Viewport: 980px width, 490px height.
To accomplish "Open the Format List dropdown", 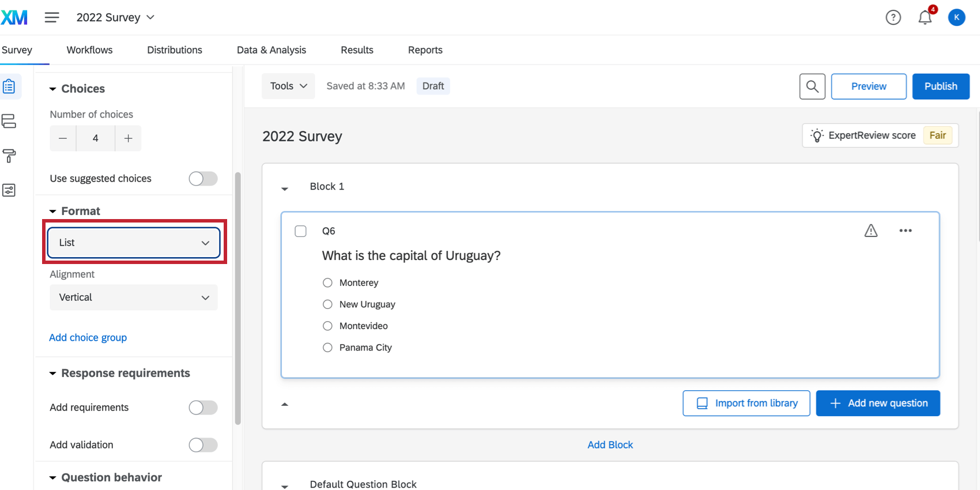I will 134,243.
